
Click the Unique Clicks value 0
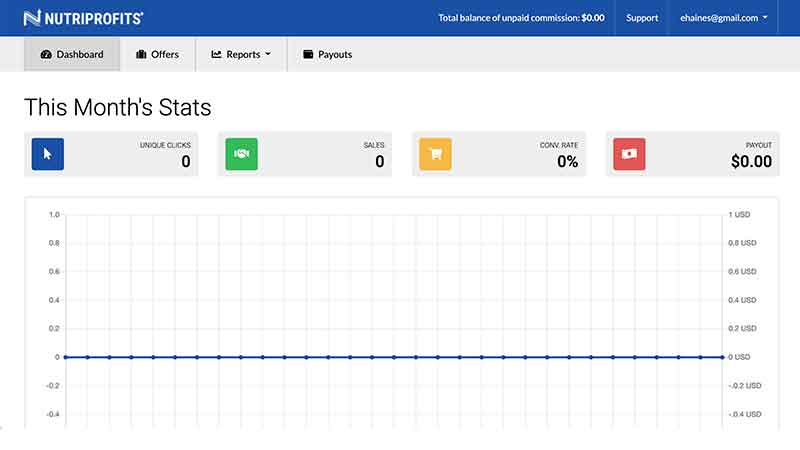pos(186,162)
